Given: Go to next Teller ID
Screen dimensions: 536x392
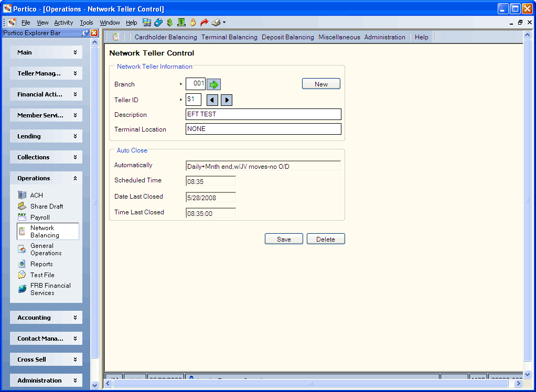Looking at the screenshot, I should tap(227, 100).
